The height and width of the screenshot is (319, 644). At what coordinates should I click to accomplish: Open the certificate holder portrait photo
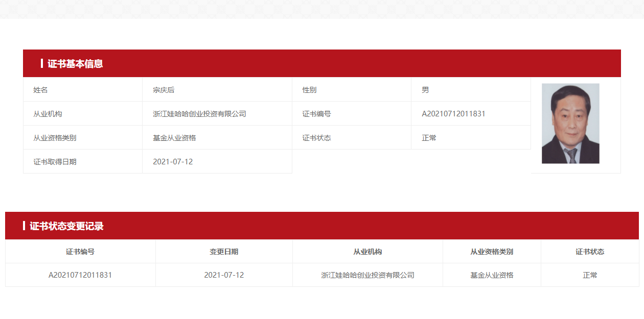point(570,124)
